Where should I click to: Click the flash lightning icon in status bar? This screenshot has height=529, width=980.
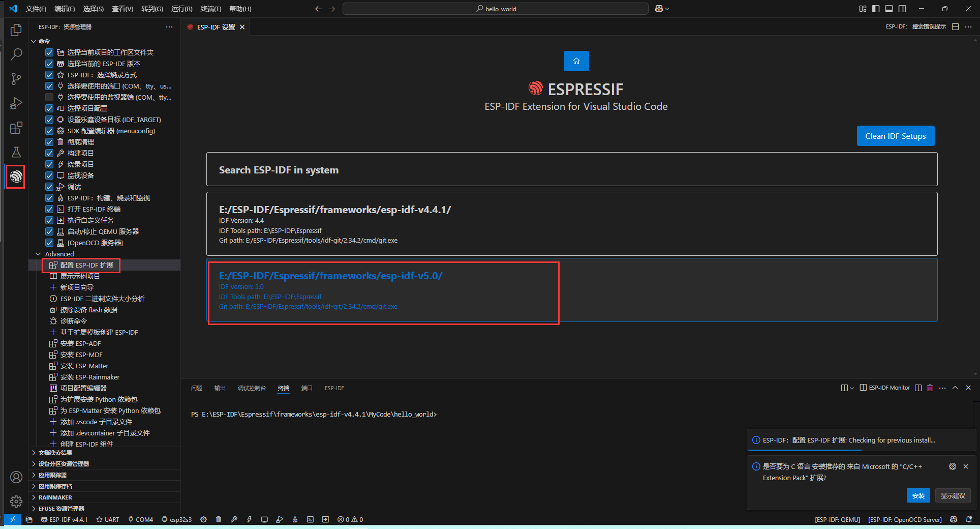[249, 519]
